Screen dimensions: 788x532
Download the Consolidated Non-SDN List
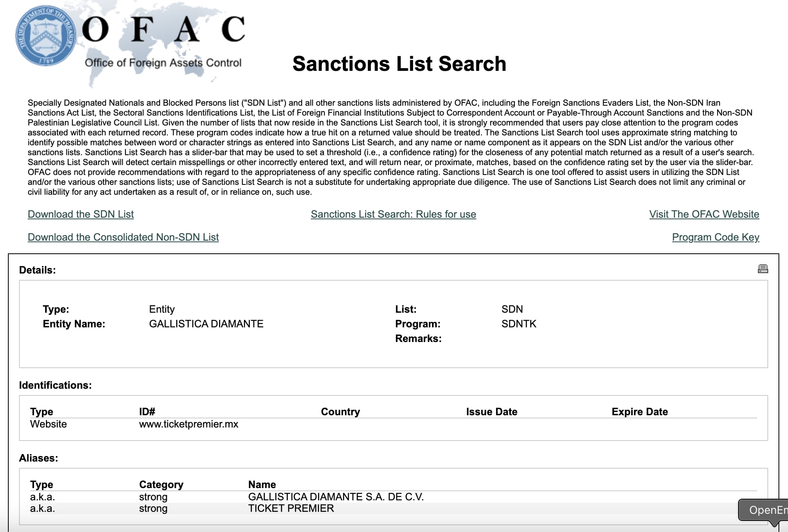[123, 237]
